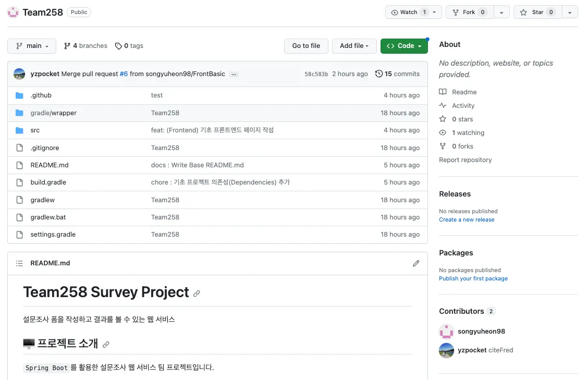
Task: Click the Releases heading link
Action: pyautogui.click(x=455, y=194)
